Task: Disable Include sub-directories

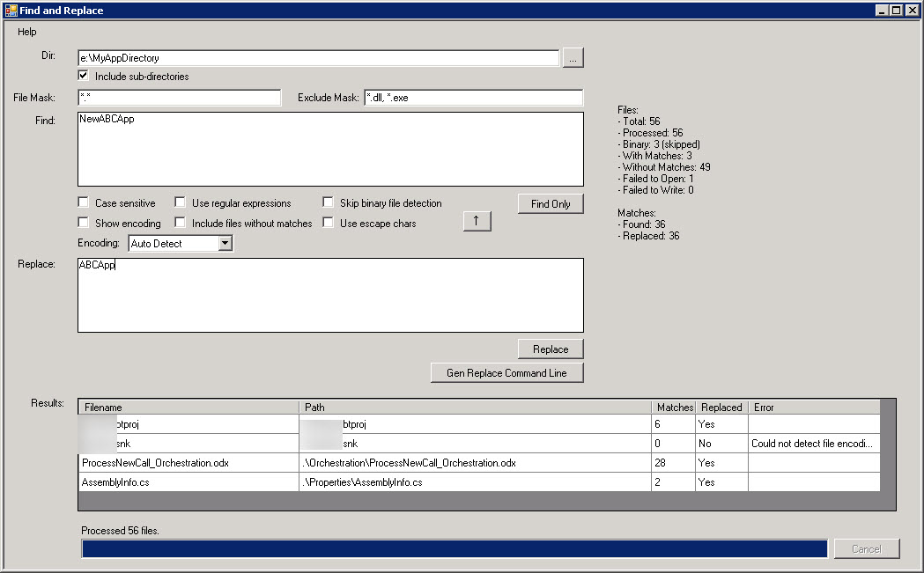Action: (83, 75)
